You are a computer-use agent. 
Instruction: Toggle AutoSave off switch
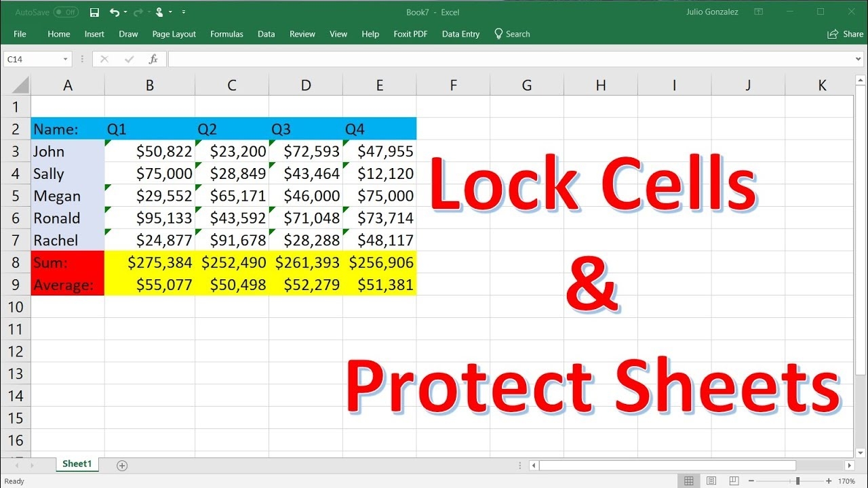[x=64, y=12]
